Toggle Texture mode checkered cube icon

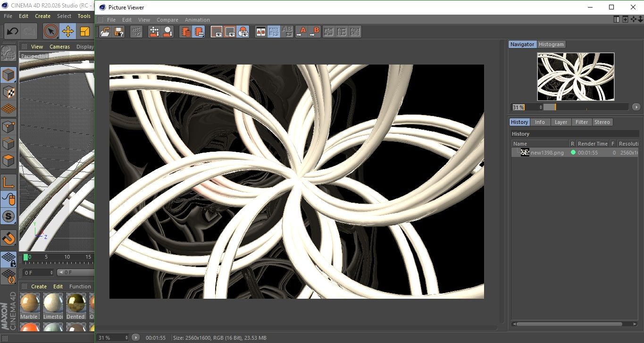(8, 92)
